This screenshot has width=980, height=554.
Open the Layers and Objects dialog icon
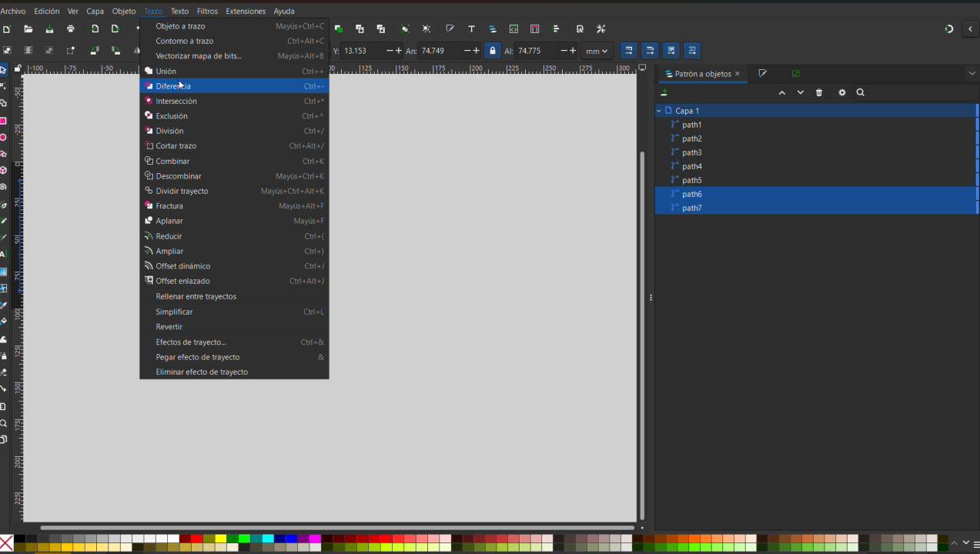point(493,29)
